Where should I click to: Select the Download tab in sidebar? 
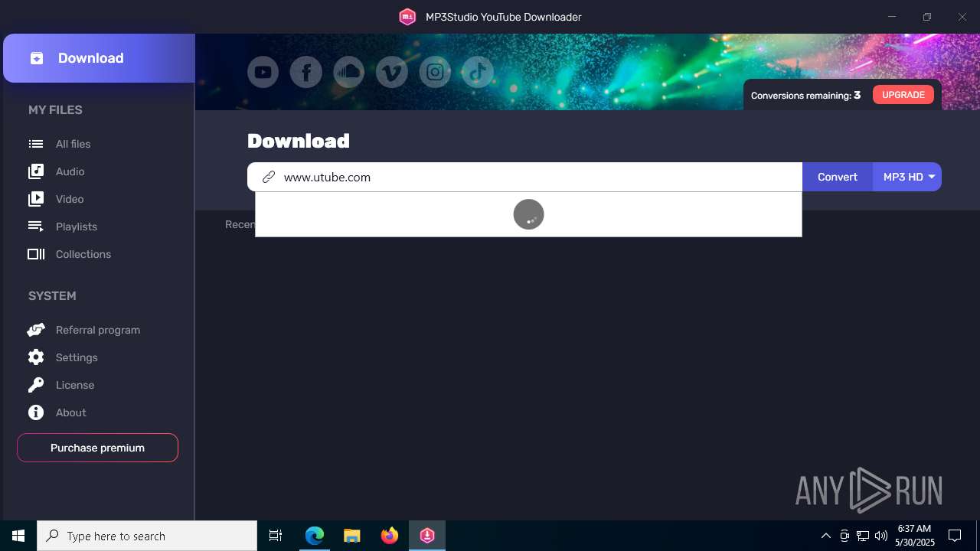click(99, 58)
